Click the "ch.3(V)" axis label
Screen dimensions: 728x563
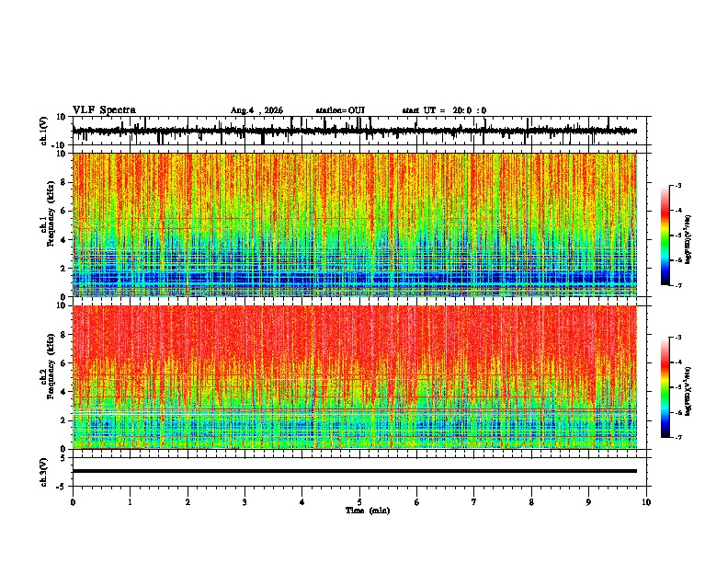pyautogui.click(x=44, y=472)
